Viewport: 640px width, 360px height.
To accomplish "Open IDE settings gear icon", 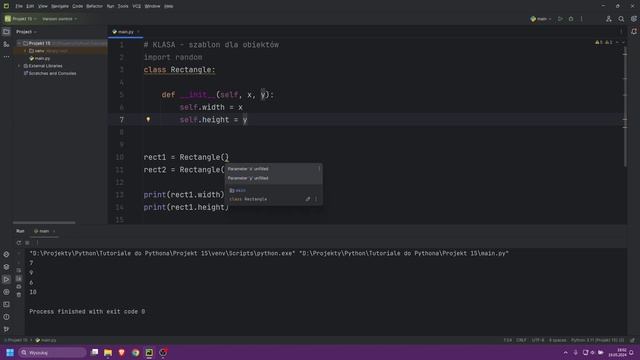I will click(x=633, y=19).
